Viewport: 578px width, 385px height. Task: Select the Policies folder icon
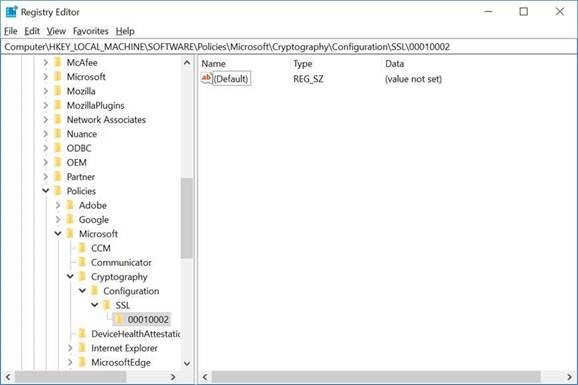58,191
